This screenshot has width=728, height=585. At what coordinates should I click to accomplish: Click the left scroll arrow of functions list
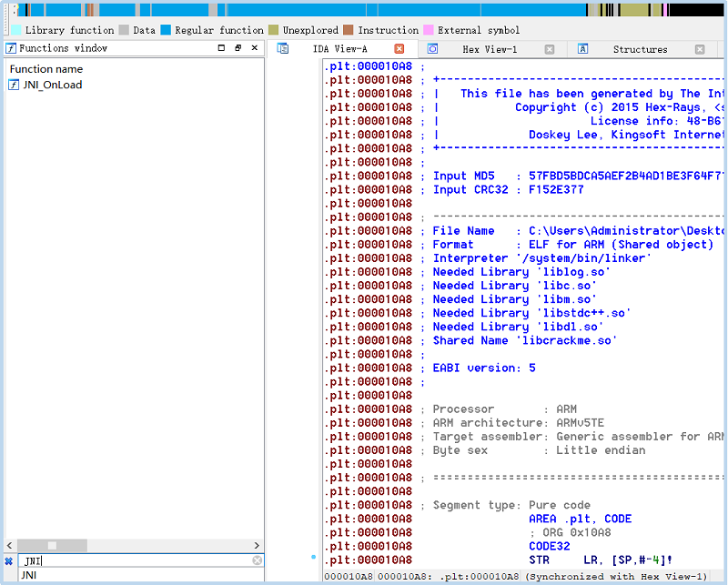(10, 545)
